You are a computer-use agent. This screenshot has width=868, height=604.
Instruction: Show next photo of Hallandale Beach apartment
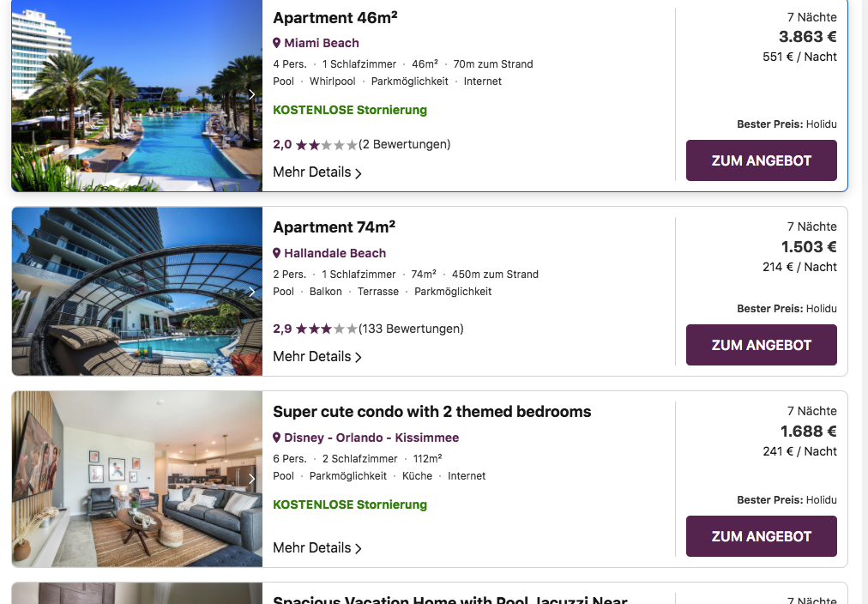point(252,292)
